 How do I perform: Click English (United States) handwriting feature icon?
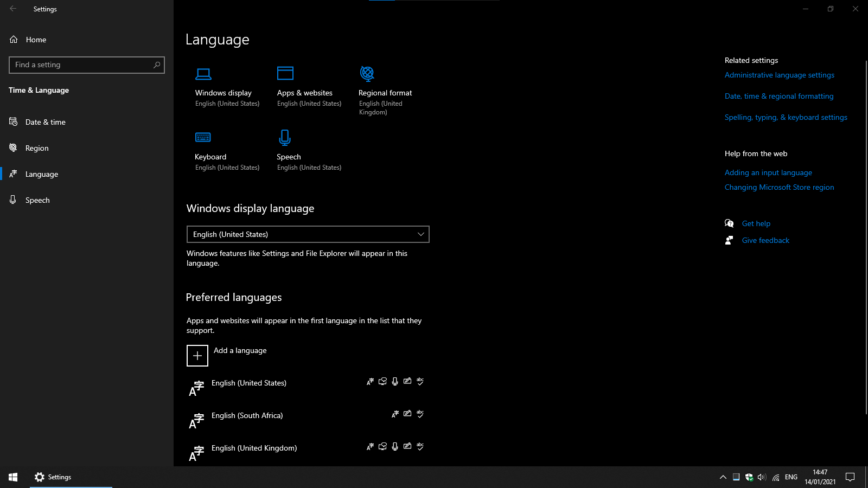tap(407, 382)
